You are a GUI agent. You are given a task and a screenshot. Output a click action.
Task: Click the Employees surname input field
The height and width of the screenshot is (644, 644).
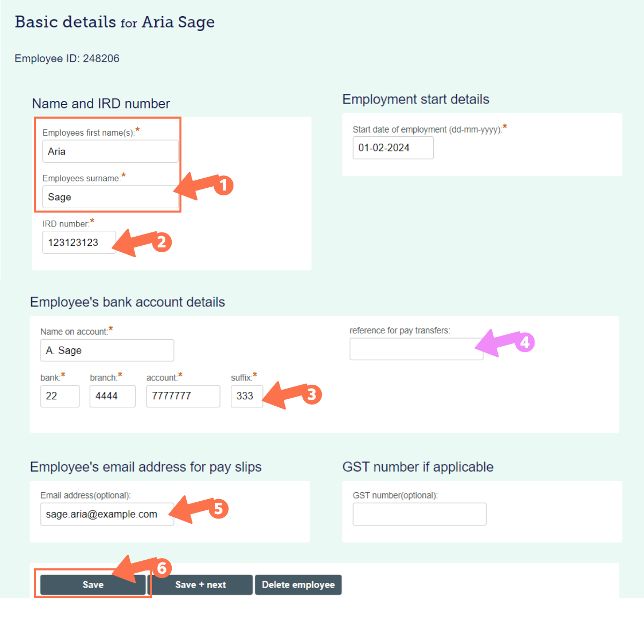(x=107, y=197)
